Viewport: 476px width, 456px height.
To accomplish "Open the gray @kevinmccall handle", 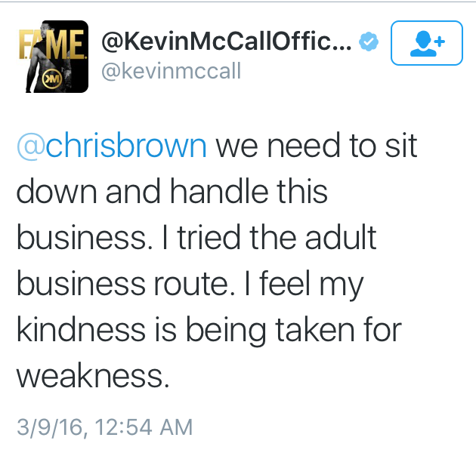I will 172,71.
